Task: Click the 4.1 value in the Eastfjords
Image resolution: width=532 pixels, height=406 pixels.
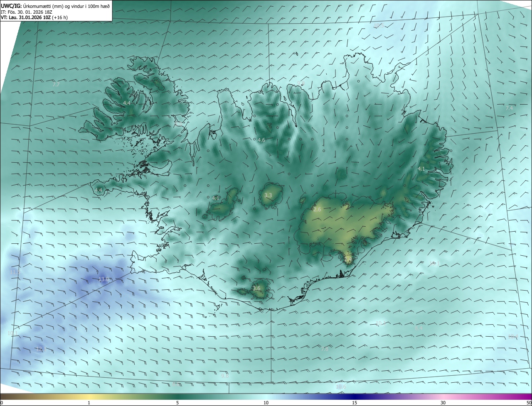Action: point(421,169)
